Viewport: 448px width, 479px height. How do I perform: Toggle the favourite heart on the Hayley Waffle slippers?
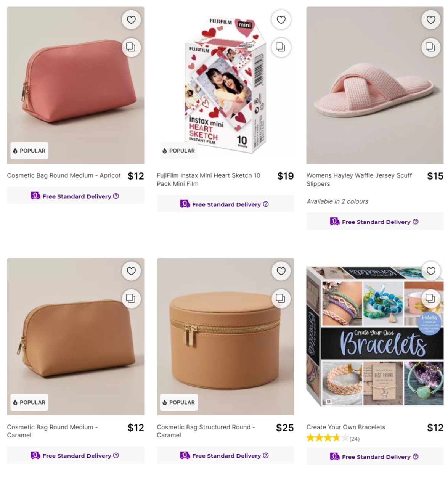pos(431,19)
